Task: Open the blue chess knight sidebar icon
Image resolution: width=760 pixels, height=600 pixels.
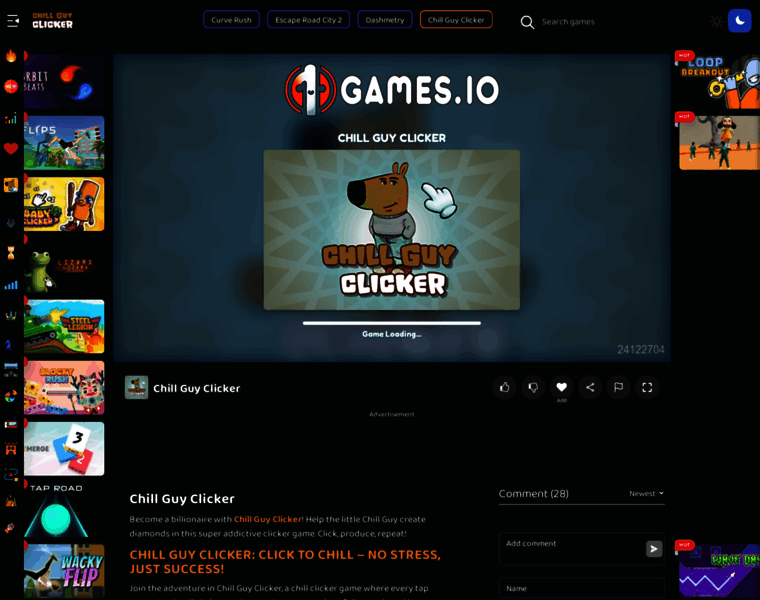Action: [x=9, y=345]
